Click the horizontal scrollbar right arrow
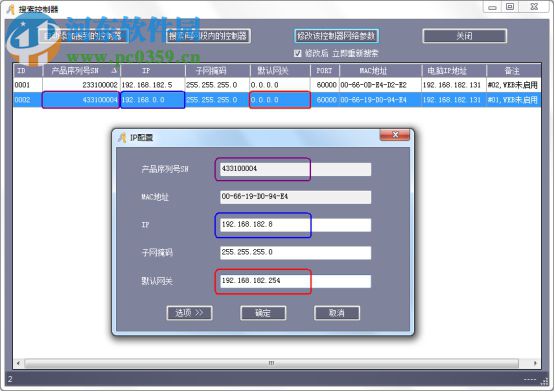Screen dimensions: 555x392 click(x=535, y=363)
